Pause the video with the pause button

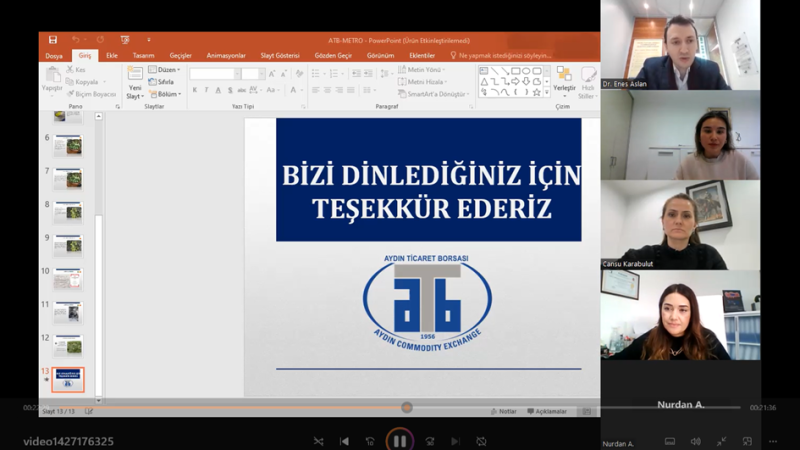point(400,440)
